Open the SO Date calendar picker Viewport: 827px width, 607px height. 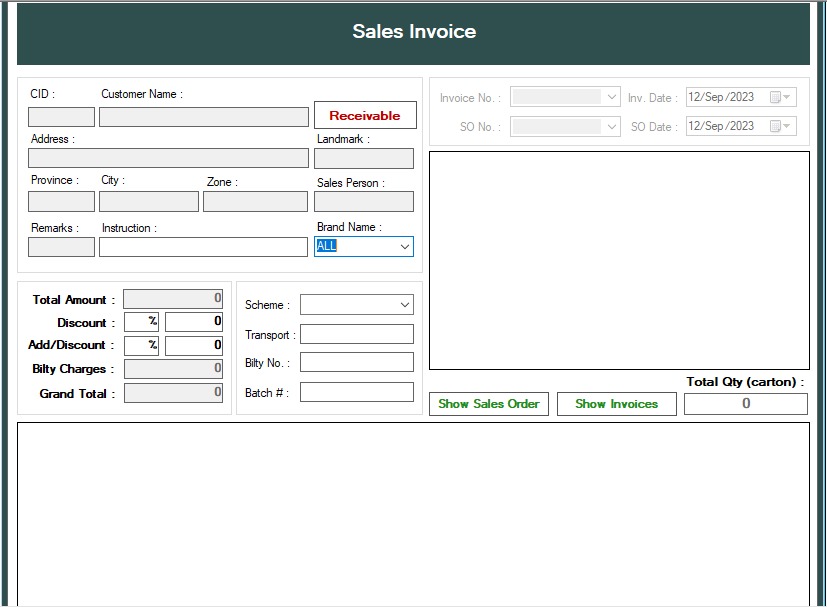[x=781, y=126]
